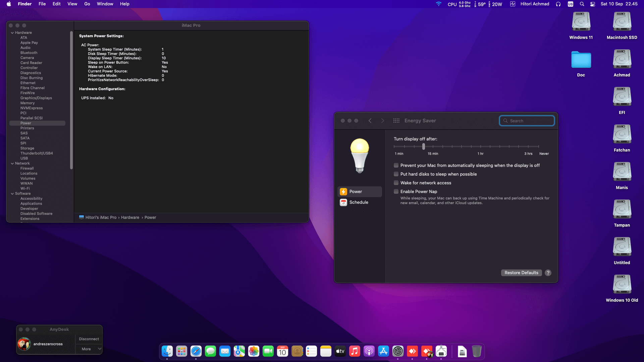
Task: Open the Go menu
Action: pyautogui.click(x=87, y=4)
